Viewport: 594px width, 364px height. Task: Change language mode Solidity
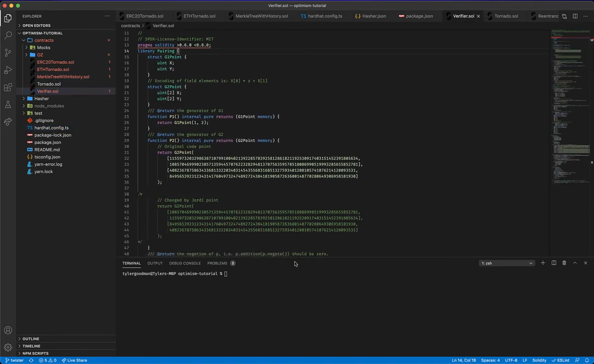point(539,360)
